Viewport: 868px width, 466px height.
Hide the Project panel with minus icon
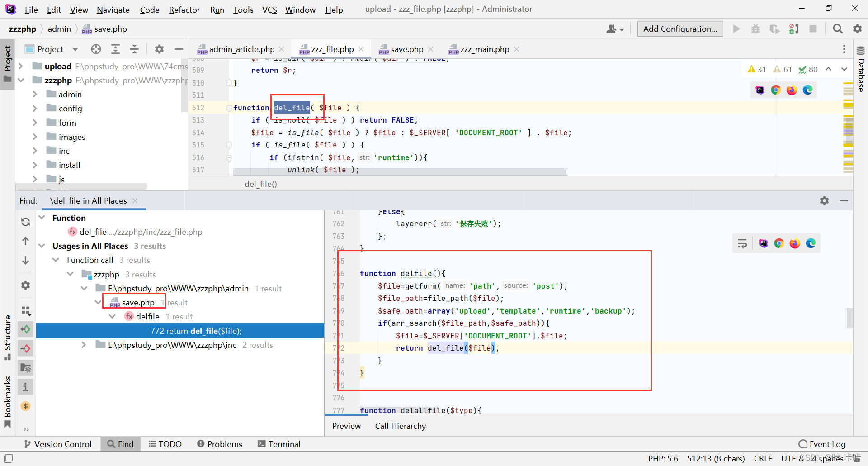[x=179, y=49]
